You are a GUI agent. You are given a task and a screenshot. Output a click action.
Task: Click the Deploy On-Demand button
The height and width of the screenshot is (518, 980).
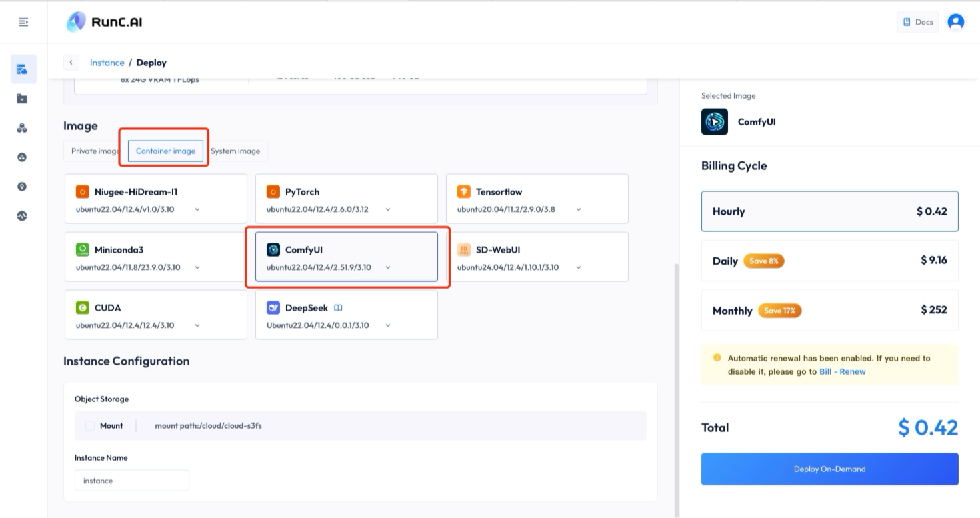pyautogui.click(x=829, y=469)
